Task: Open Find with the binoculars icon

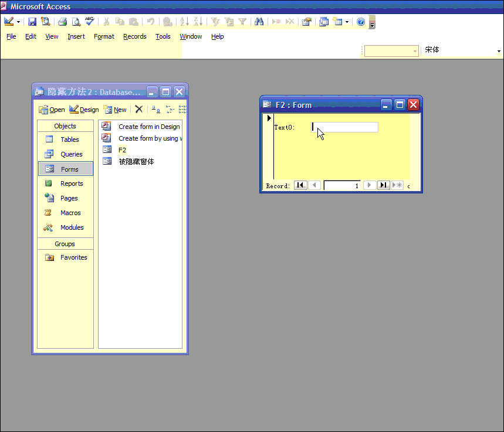Action: pyautogui.click(x=259, y=22)
